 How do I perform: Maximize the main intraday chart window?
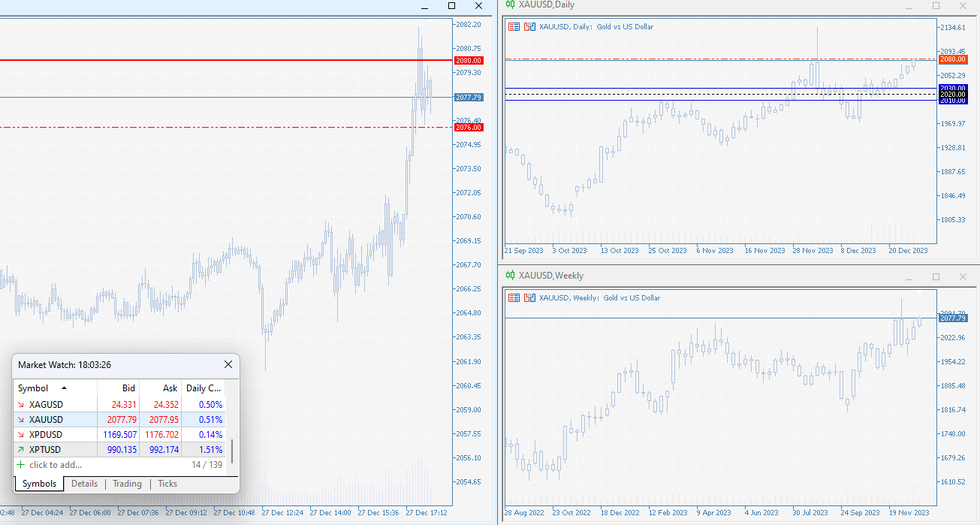451,5
